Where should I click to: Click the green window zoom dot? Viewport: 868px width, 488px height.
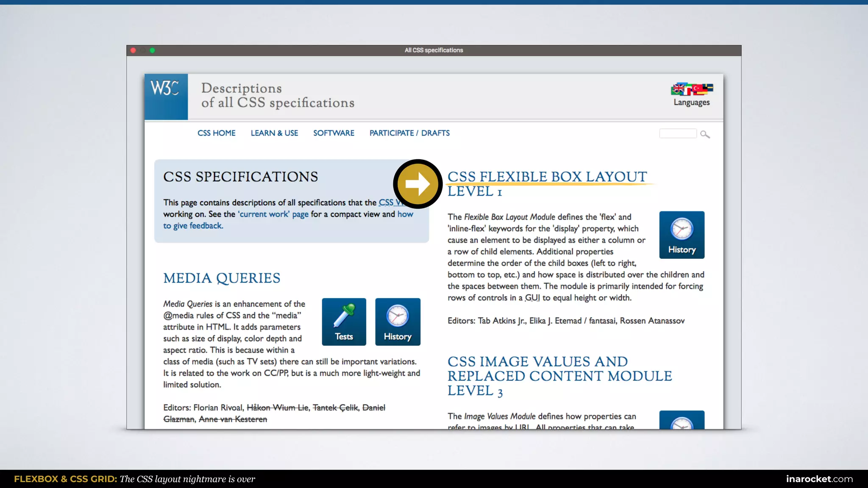153,50
